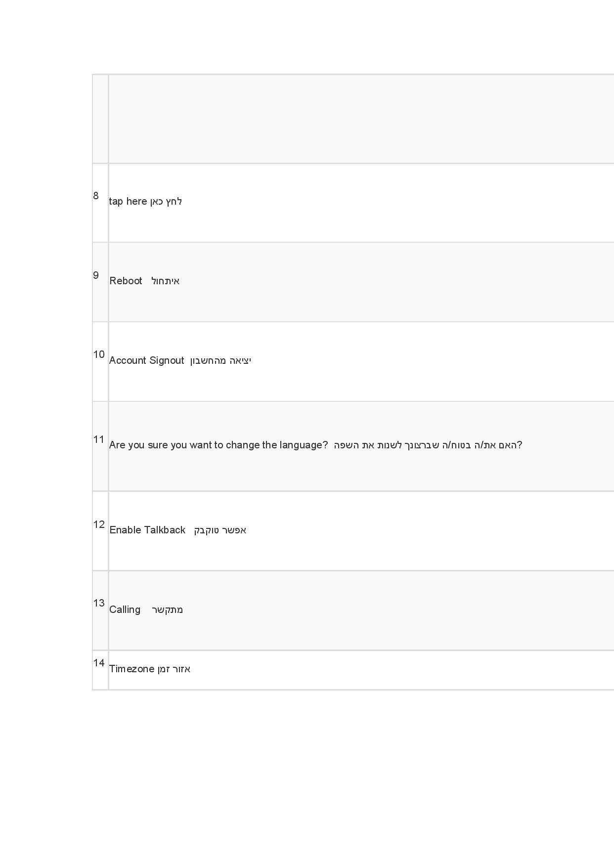The image size is (614, 868).
Task: Click the Hebrew language-change confirmation text
Action: tap(428, 445)
